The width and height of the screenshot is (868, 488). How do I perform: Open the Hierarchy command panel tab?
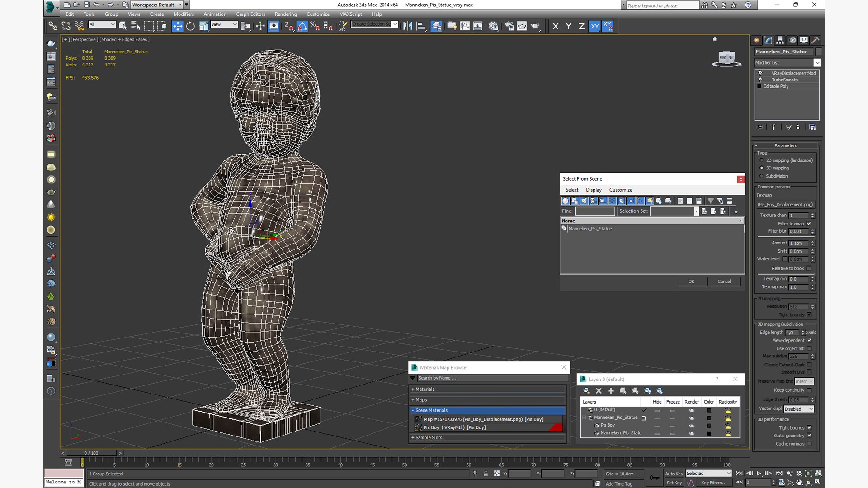tap(780, 40)
